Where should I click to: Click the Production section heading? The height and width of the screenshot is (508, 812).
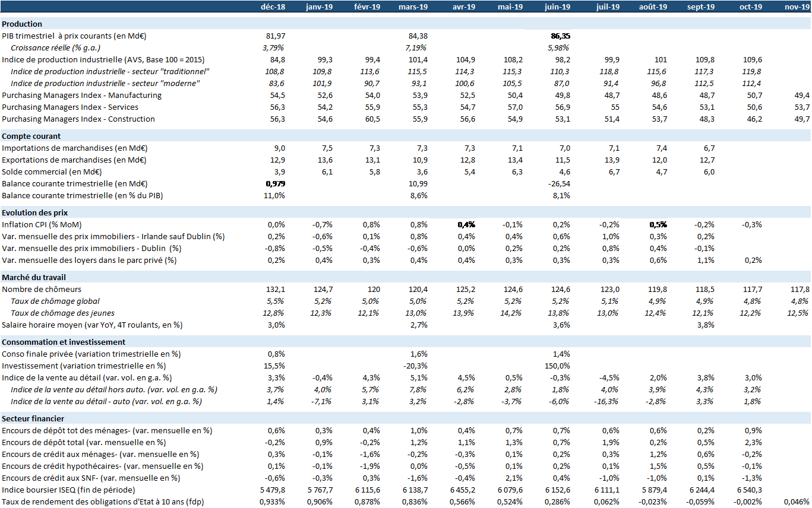click(x=22, y=24)
